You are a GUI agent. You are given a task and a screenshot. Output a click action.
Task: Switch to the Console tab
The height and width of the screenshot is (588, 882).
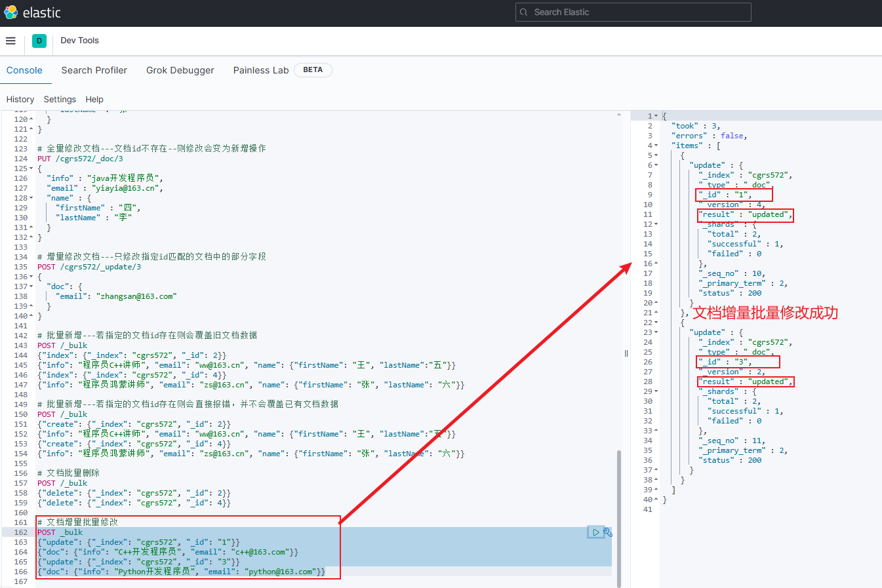pos(24,70)
